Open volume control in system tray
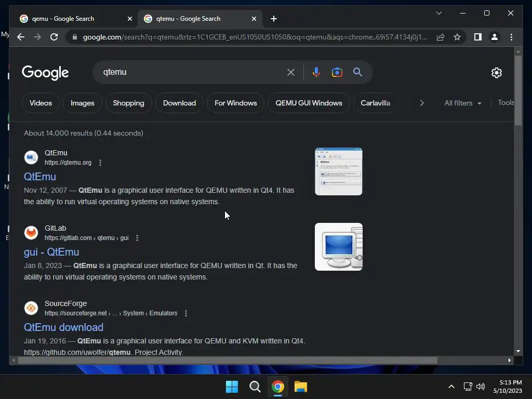 [481, 387]
